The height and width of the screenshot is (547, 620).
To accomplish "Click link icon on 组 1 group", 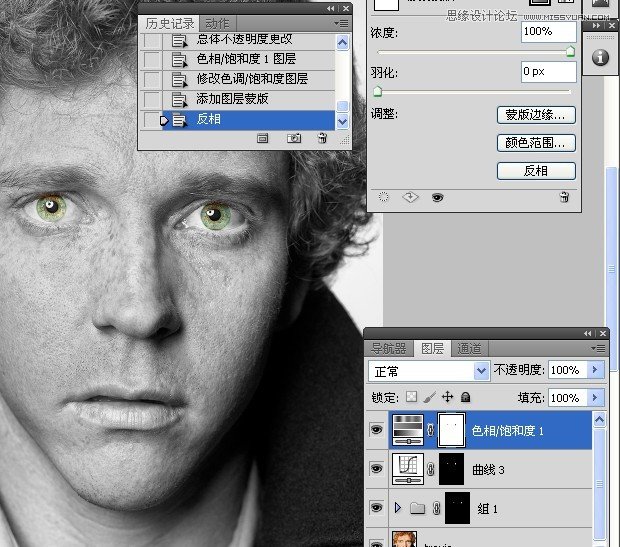I will pyautogui.click(x=436, y=508).
